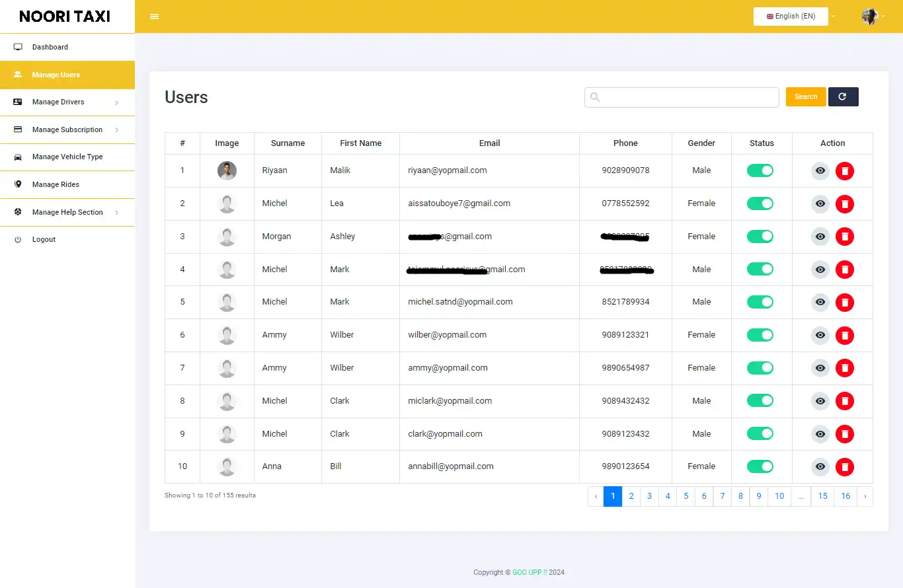
Task: Click the Manage Rides location pin icon
Action: click(17, 184)
